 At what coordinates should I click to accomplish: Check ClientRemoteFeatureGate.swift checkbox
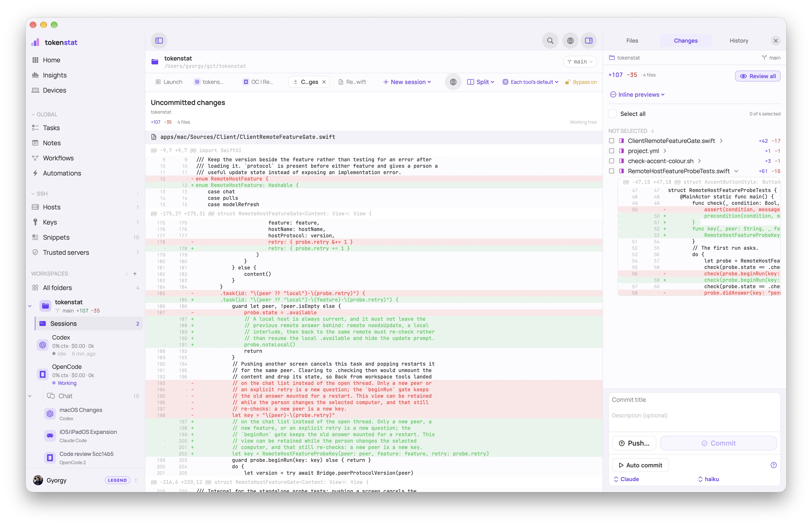click(x=611, y=141)
